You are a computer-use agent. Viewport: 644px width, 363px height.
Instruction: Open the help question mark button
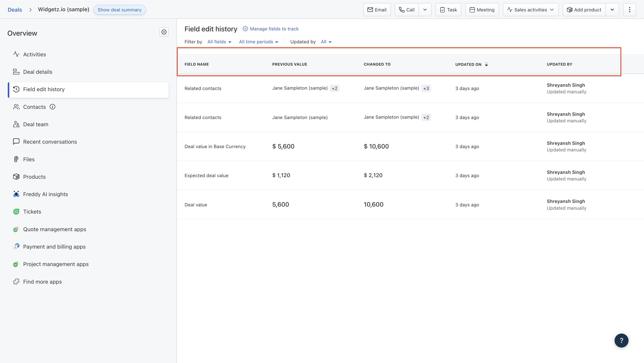point(621,340)
